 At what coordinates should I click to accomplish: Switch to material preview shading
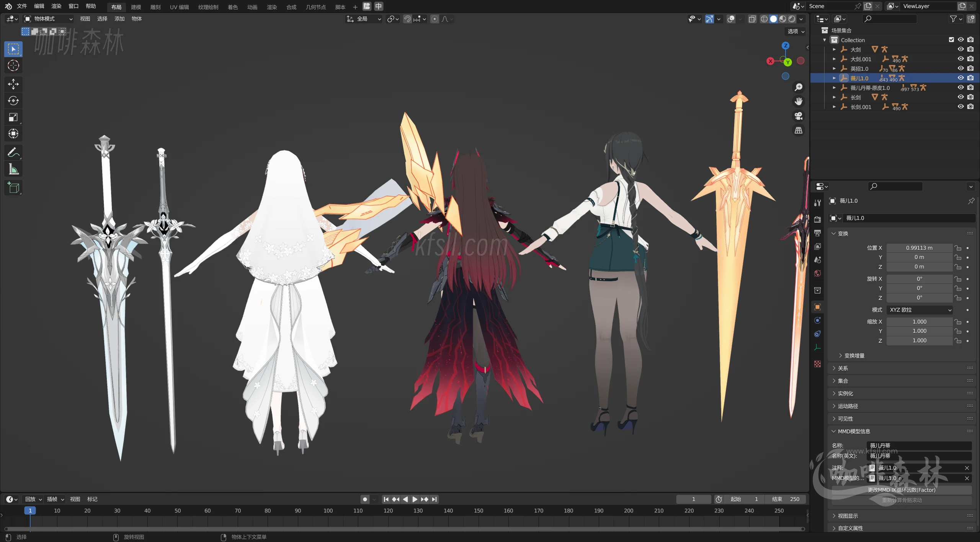click(782, 19)
